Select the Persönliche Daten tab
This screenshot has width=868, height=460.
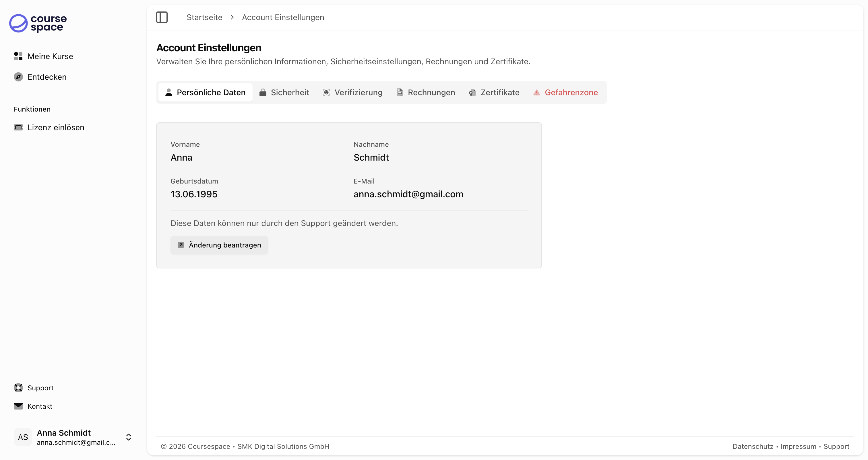(205, 92)
